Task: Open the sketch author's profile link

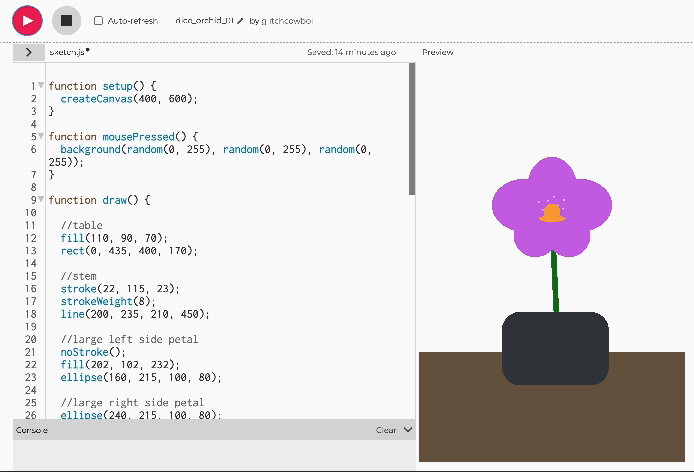Action: pyautogui.click(x=288, y=21)
